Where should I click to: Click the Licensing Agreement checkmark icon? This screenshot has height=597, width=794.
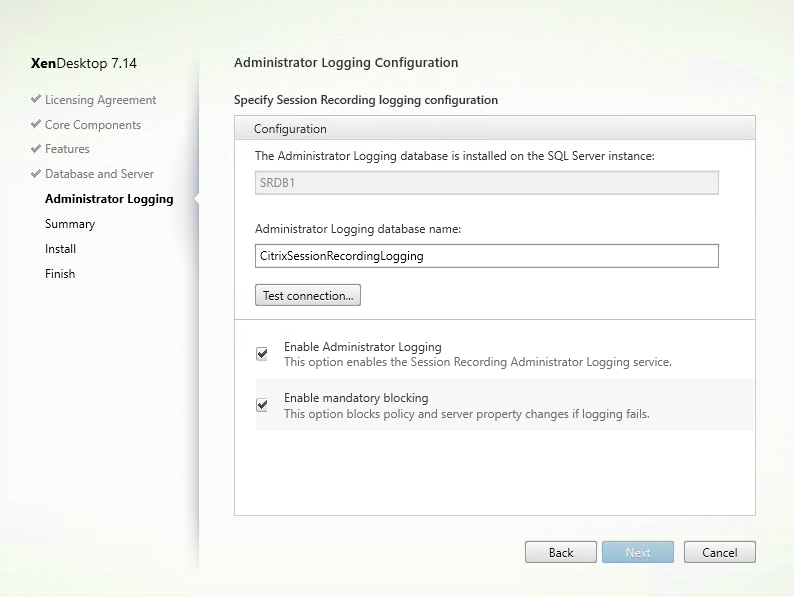pos(36,100)
